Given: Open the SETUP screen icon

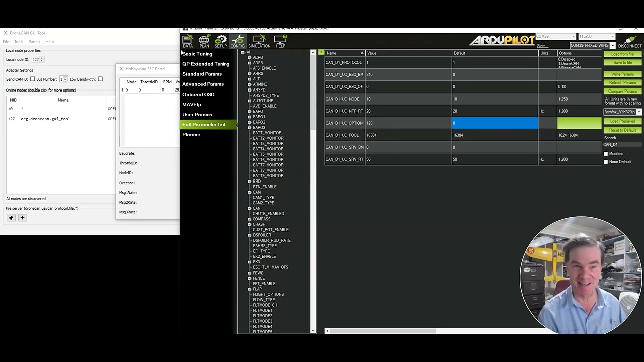Looking at the screenshot, I should click(221, 41).
